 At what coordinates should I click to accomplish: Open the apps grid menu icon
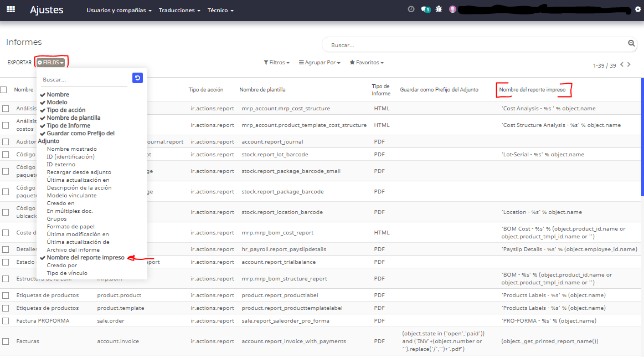tap(11, 9)
